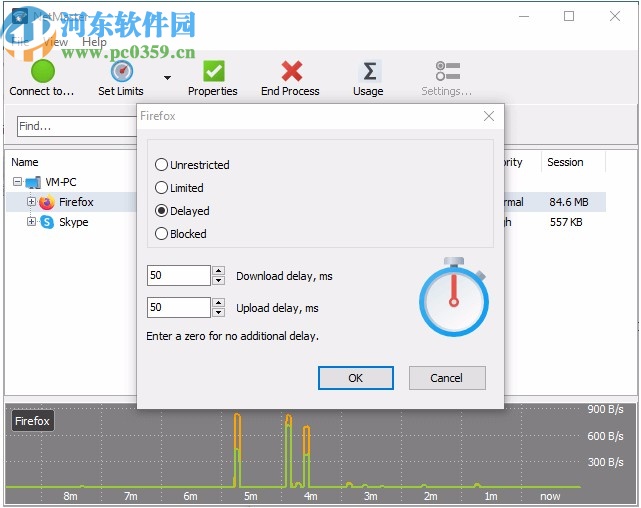Screen dimensions: 641x508
Task: Maximize the NetMaster window
Action: click(x=569, y=16)
